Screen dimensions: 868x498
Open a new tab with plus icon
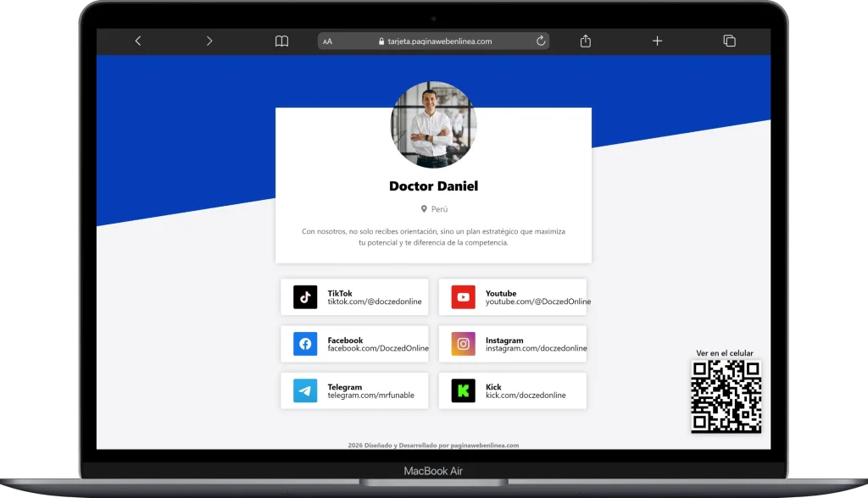(657, 41)
